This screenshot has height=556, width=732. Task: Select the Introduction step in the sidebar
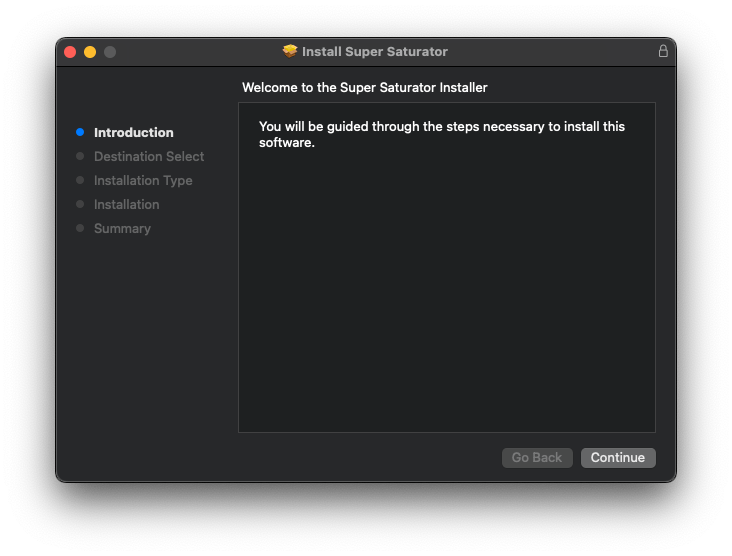coord(133,132)
